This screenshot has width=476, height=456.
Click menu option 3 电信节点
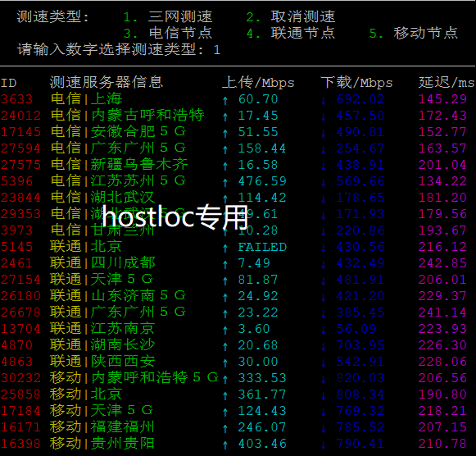coord(168,33)
